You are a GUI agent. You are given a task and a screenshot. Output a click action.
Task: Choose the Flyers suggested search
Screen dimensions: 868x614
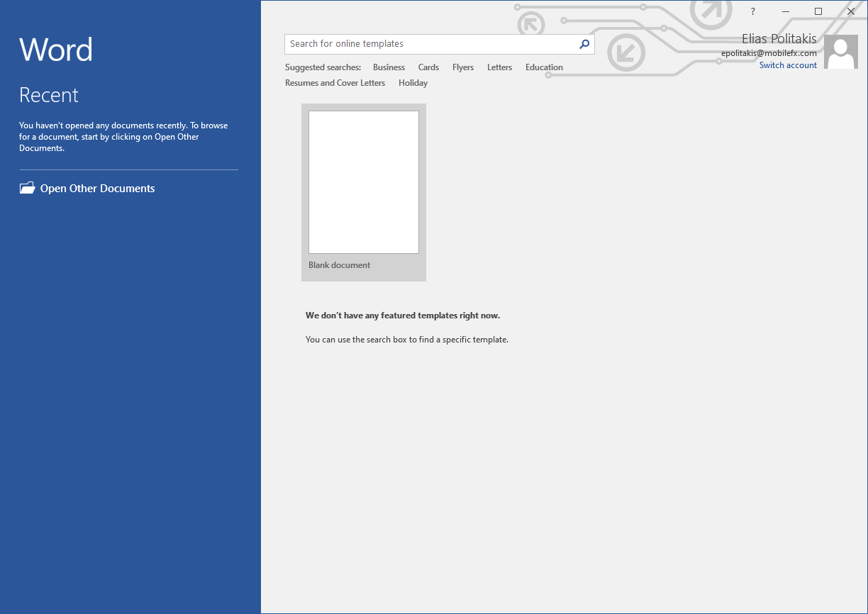click(x=463, y=67)
